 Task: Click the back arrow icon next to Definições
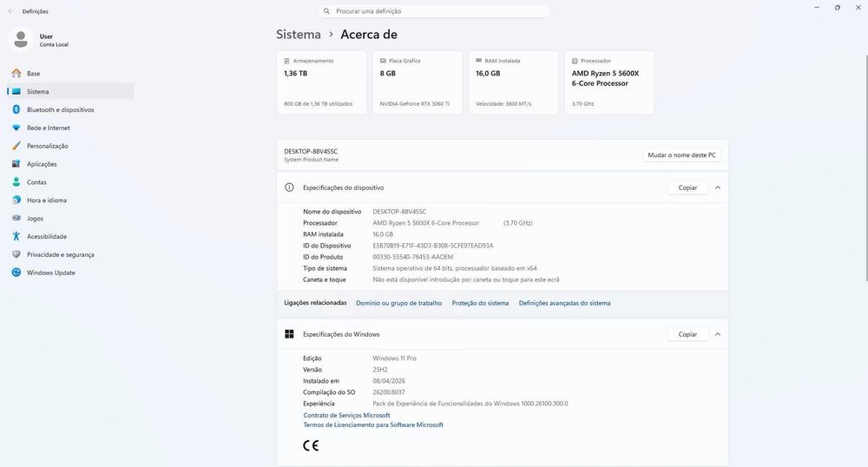pyautogui.click(x=10, y=11)
